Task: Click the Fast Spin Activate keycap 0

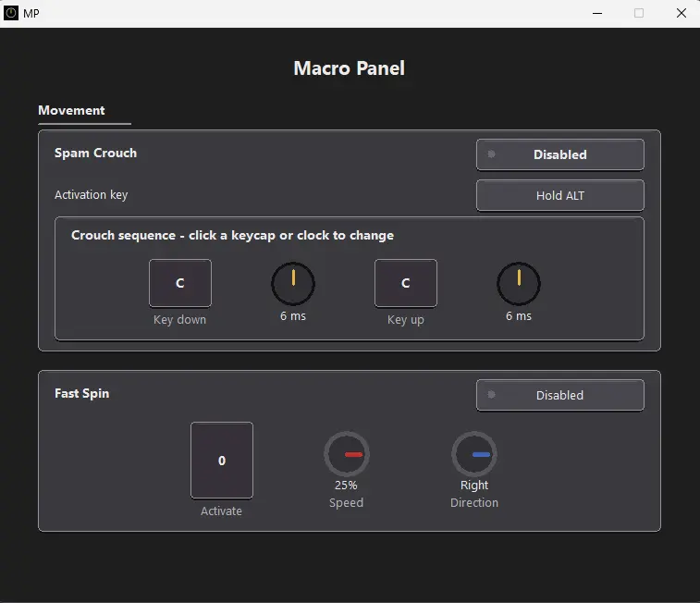Action: (222, 461)
